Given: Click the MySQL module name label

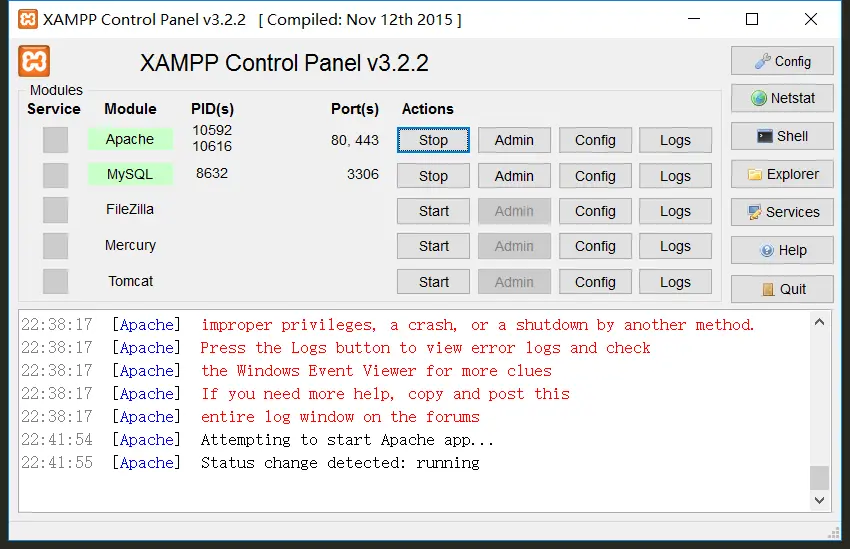Looking at the screenshot, I should pos(130,174).
